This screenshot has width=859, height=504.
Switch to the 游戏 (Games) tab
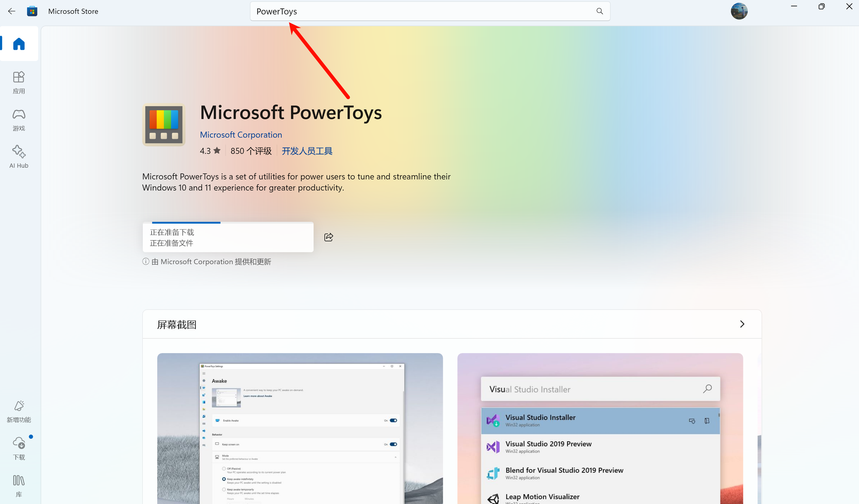pos(19,119)
